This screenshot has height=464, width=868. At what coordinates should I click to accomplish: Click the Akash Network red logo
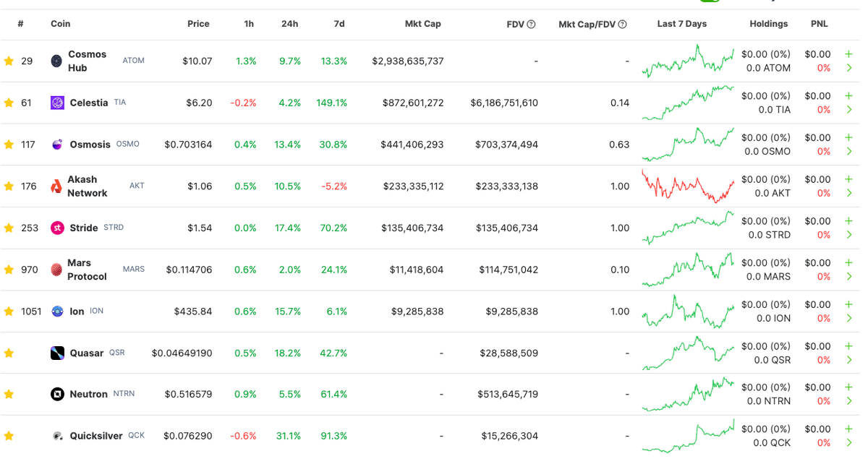point(56,186)
